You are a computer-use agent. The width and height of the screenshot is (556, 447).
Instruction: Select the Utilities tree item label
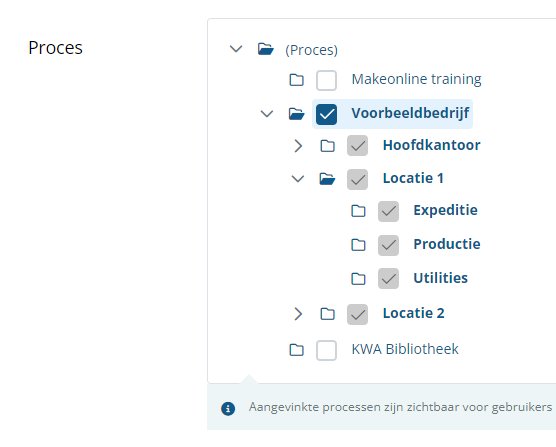(x=440, y=278)
